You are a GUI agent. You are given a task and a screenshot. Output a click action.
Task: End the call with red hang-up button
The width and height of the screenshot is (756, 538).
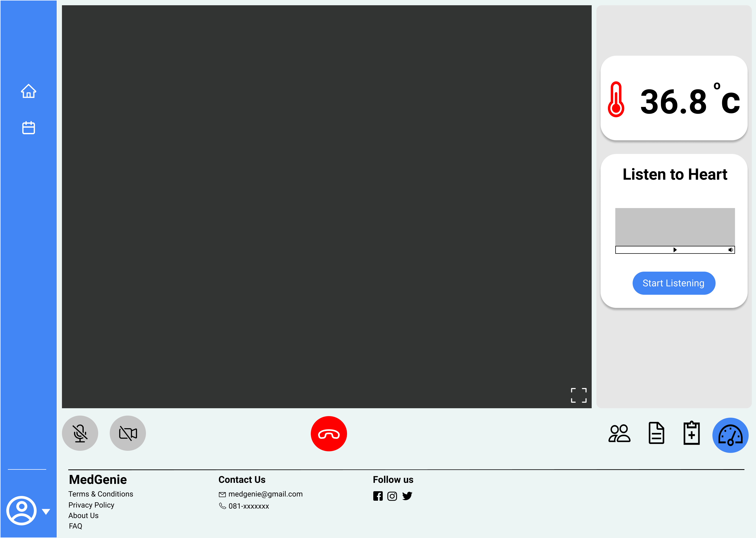328,434
